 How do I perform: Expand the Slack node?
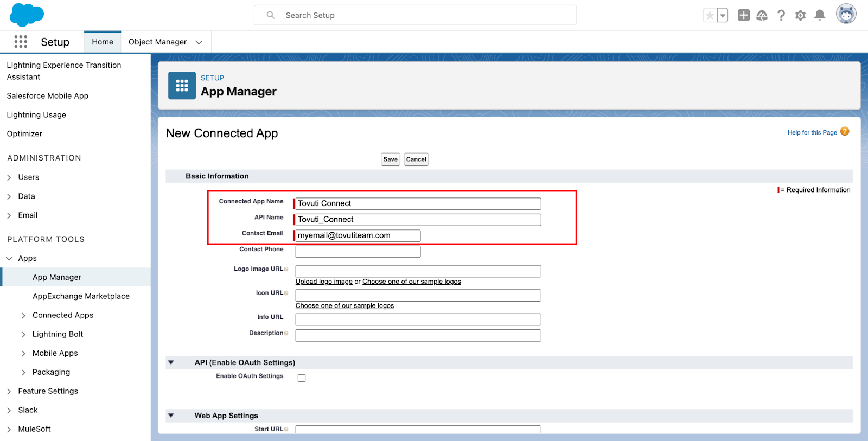(9, 411)
